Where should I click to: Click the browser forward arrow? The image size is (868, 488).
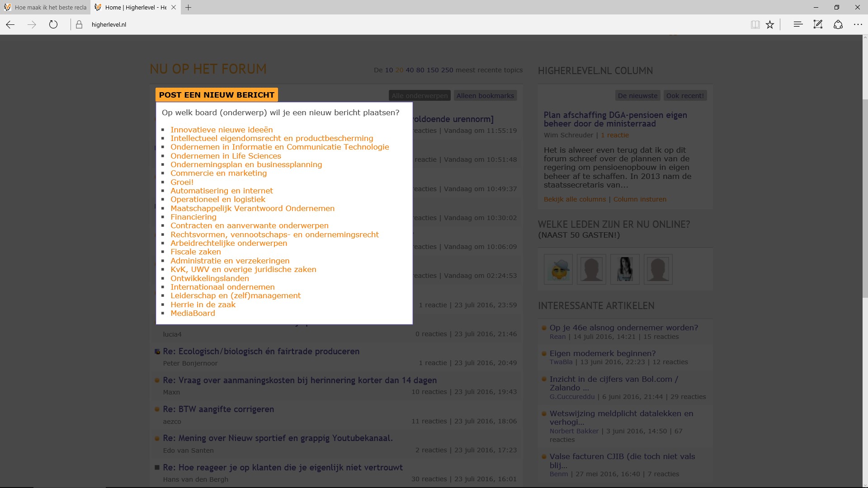[x=32, y=24]
